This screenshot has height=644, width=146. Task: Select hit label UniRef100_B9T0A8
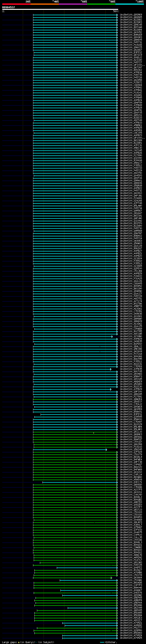pos(131,27)
